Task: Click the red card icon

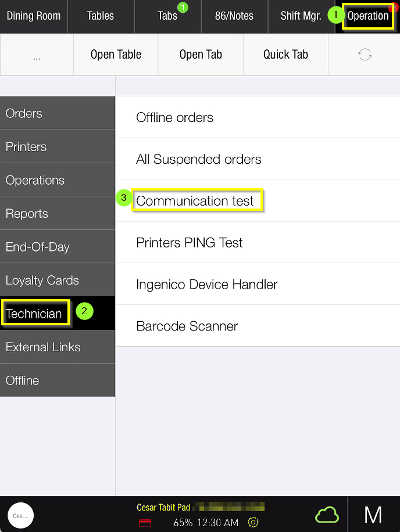Action: [x=145, y=523]
